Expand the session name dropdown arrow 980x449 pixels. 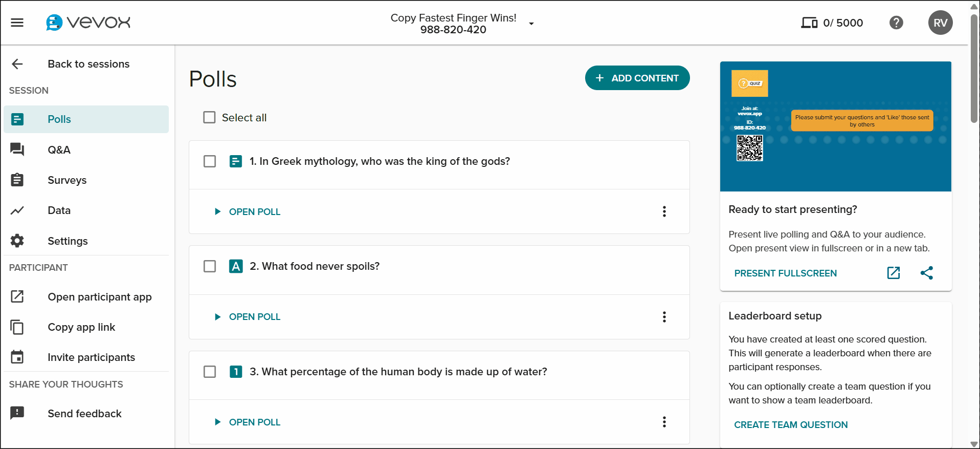(531, 24)
